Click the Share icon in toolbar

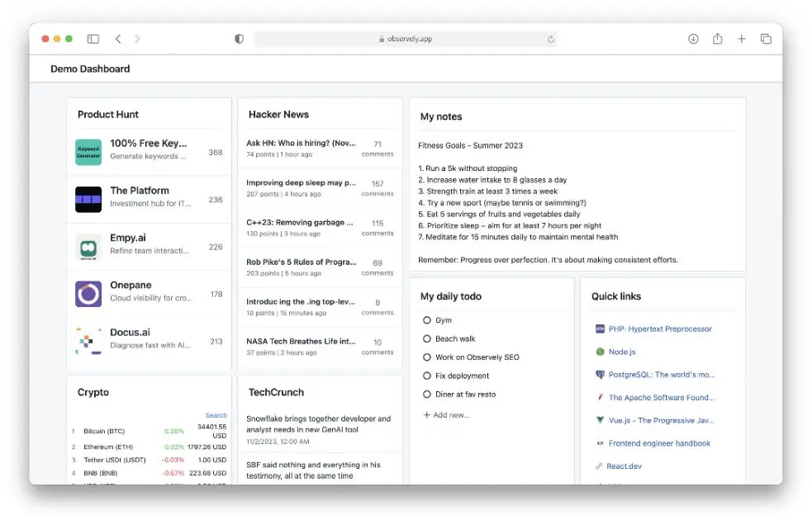pyautogui.click(x=717, y=39)
